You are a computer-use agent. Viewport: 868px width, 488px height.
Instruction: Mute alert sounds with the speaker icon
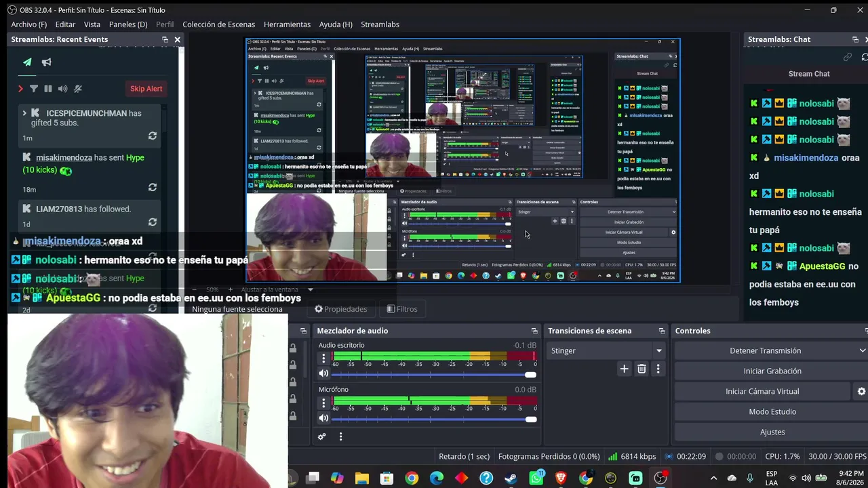[x=63, y=89]
